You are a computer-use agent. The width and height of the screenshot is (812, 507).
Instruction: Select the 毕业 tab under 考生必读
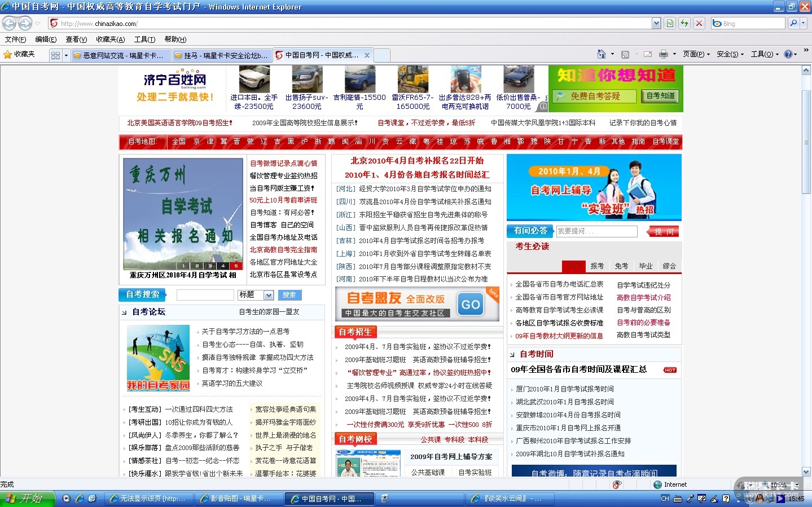click(646, 266)
